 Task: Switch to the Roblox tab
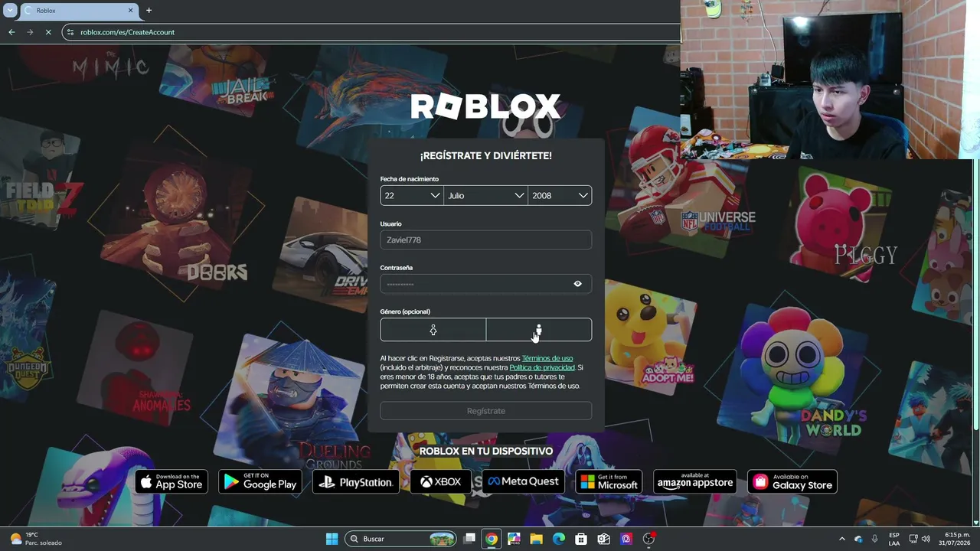(79, 11)
